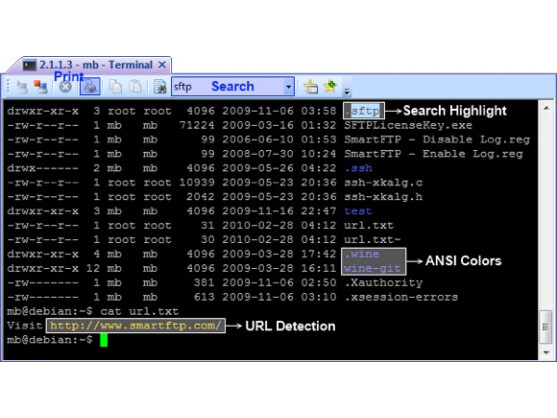Viewport: 557px width, 418px height.
Task: Click ssh-xkalg.c file name
Action: (x=383, y=183)
